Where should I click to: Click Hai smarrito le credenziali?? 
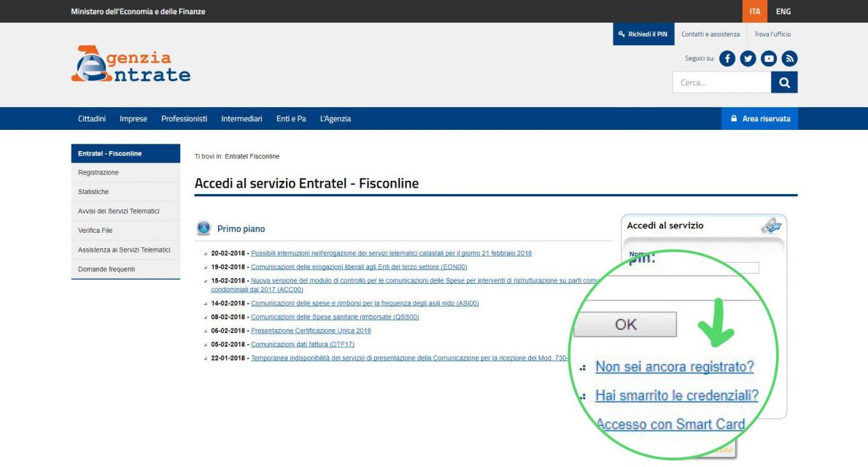coord(676,395)
